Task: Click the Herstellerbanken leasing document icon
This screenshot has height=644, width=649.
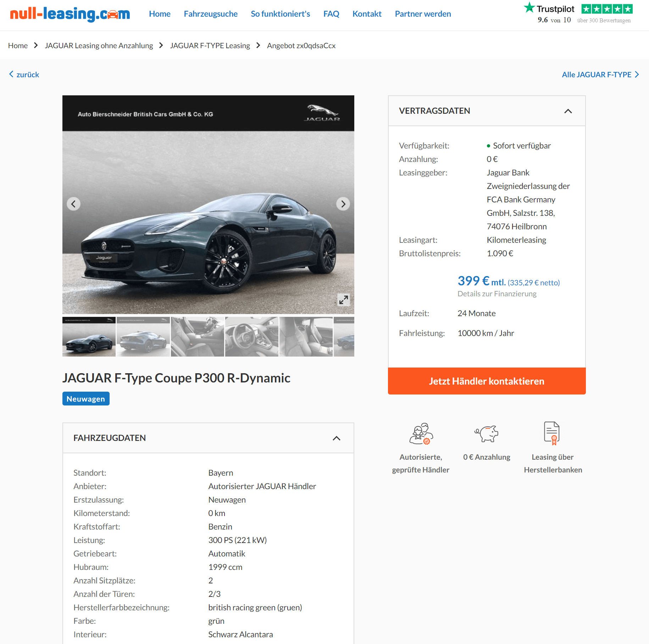Action: pos(552,433)
